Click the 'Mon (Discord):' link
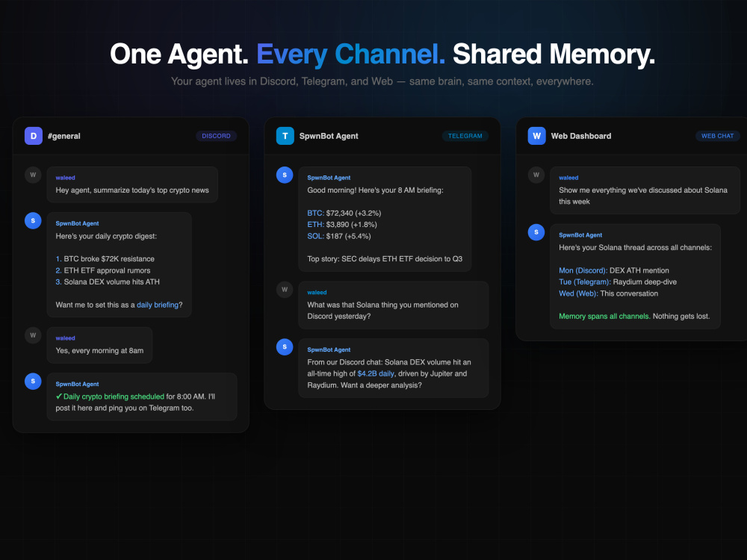 tap(583, 270)
